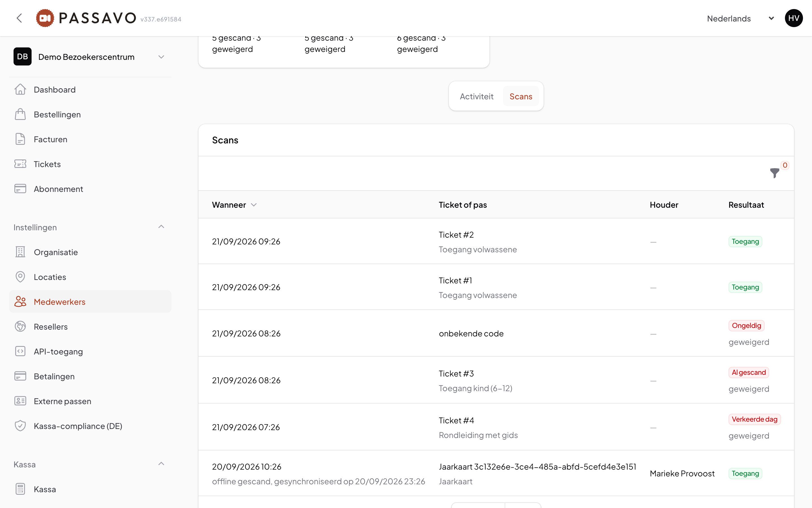Image resolution: width=812 pixels, height=508 pixels.
Task: Open the Abonnement menu item
Action: pyautogui.click(x=90, y=189)
